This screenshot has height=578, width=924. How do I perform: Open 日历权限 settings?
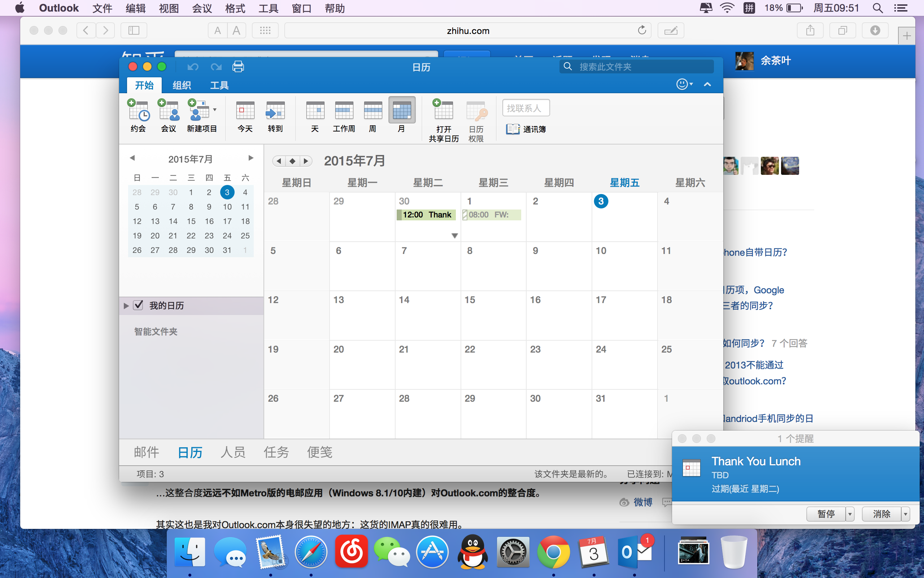(x=476, y=122)
